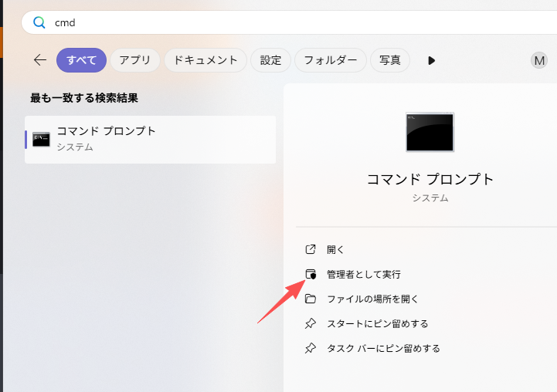Viewport: 557px width, 392px height.
Task: Click the pin icon next to タスク バーにピン留めする
Action: 311,348
